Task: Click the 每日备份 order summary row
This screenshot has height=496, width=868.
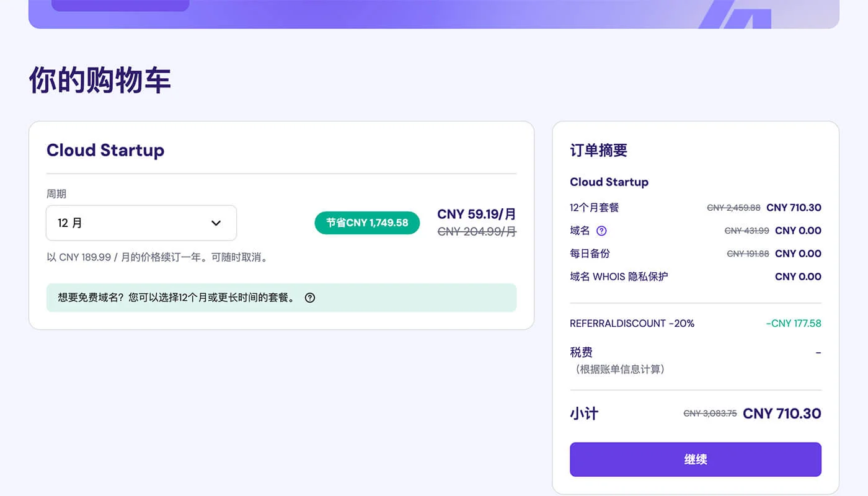Action: coord(590,253)
